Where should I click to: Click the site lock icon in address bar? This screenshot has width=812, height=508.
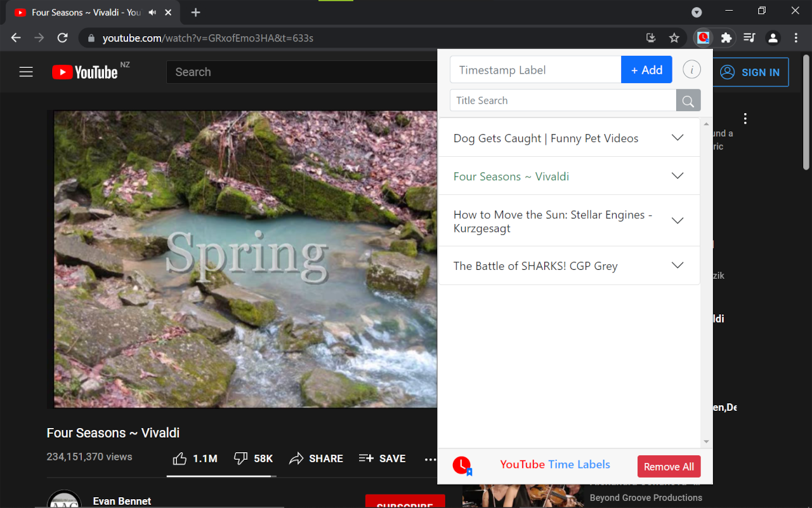91,38
